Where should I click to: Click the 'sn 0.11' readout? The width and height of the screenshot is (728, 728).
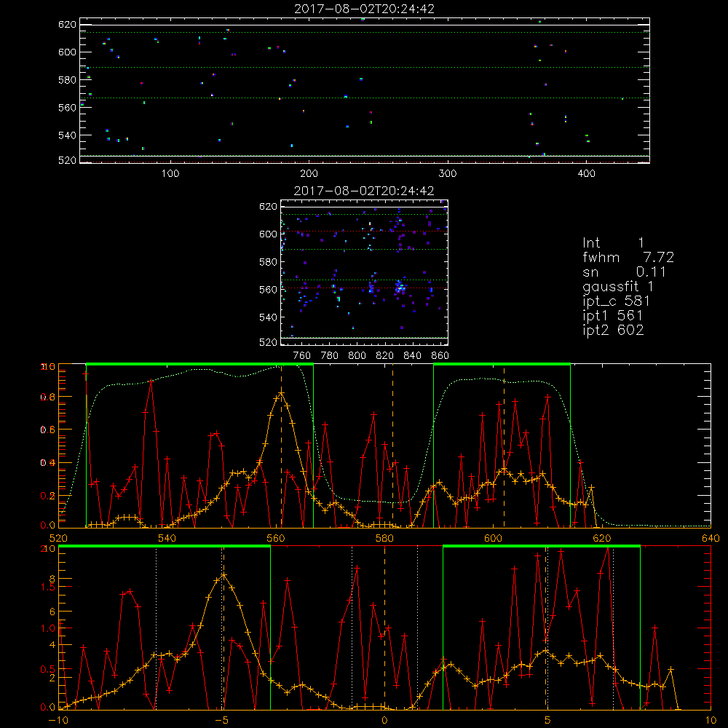pyautogui.click(x=624, y=272)
